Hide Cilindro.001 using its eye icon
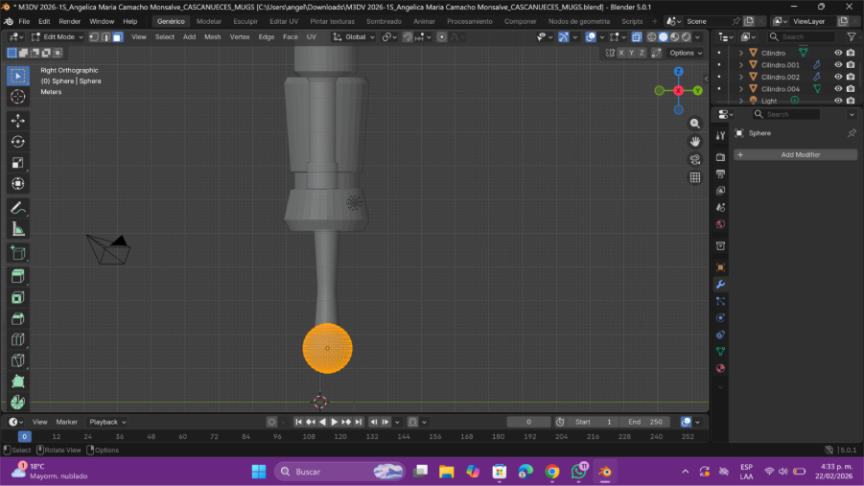The image size is (864, 486). tap(838, 65)
